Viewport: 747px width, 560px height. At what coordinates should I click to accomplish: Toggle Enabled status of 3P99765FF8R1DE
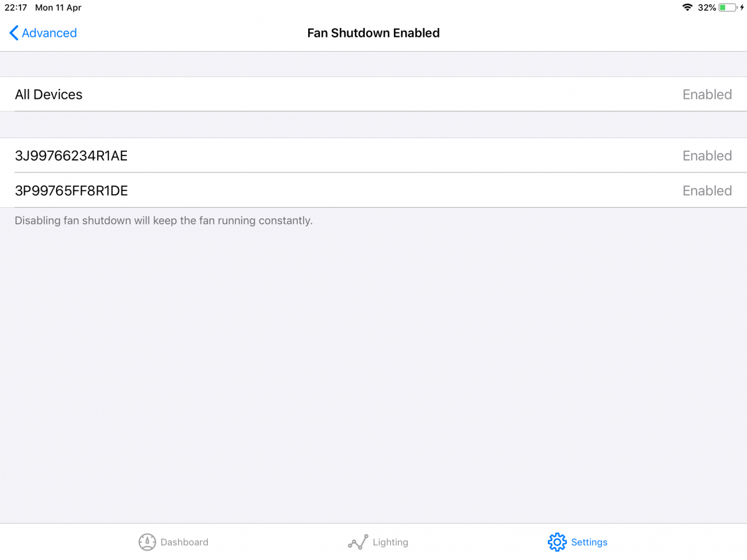coord(707,190)
